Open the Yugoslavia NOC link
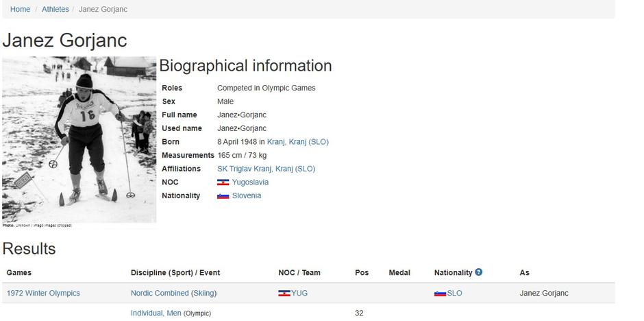 [x=250, y=182]
